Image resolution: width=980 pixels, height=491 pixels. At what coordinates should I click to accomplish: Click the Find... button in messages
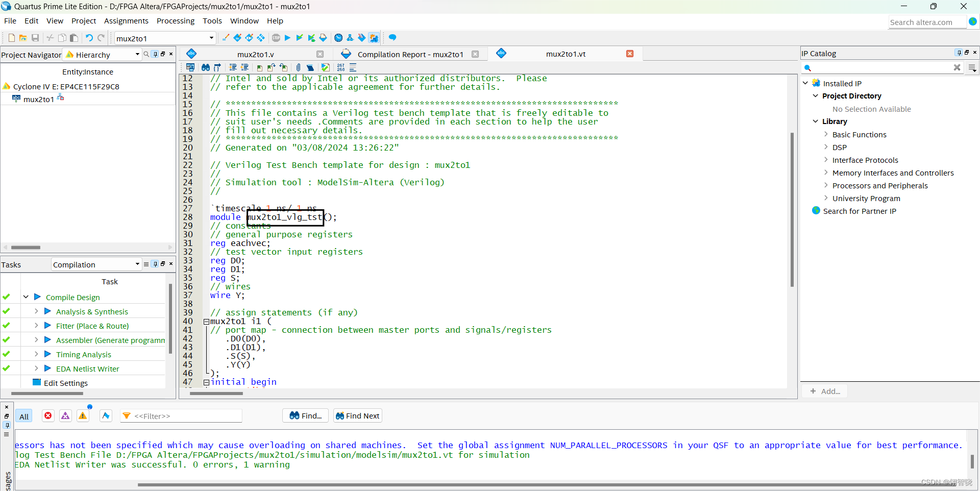pos(306,415)
